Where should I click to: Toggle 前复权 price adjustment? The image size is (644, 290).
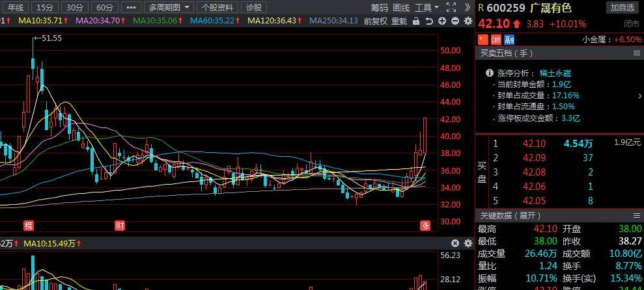click(376, 21)
